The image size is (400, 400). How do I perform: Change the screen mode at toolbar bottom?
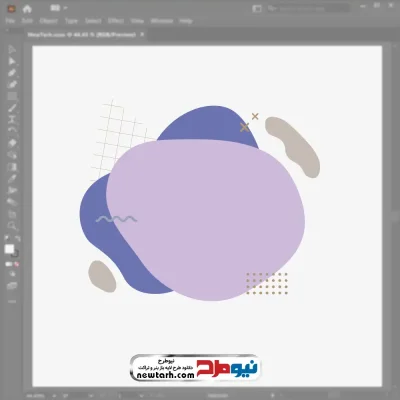click(x=12, y=286)
